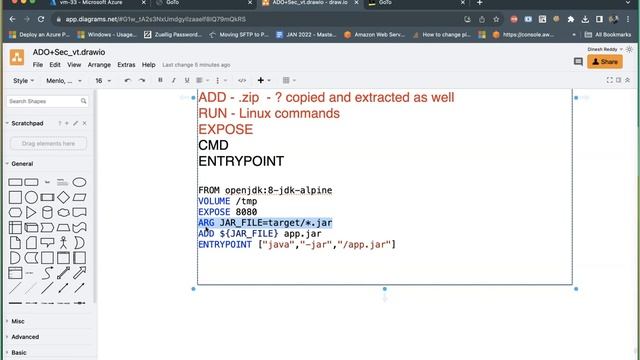Screen dimensions: 640x360
Task: Click the HTML code view icon
Action: (x=242, y=80)
